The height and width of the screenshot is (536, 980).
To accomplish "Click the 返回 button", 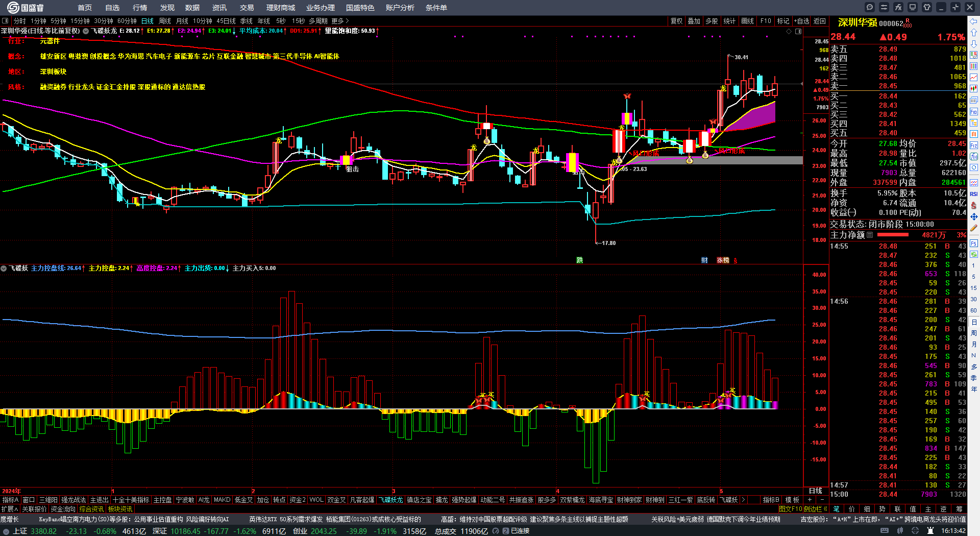I will tap(820, 21).
